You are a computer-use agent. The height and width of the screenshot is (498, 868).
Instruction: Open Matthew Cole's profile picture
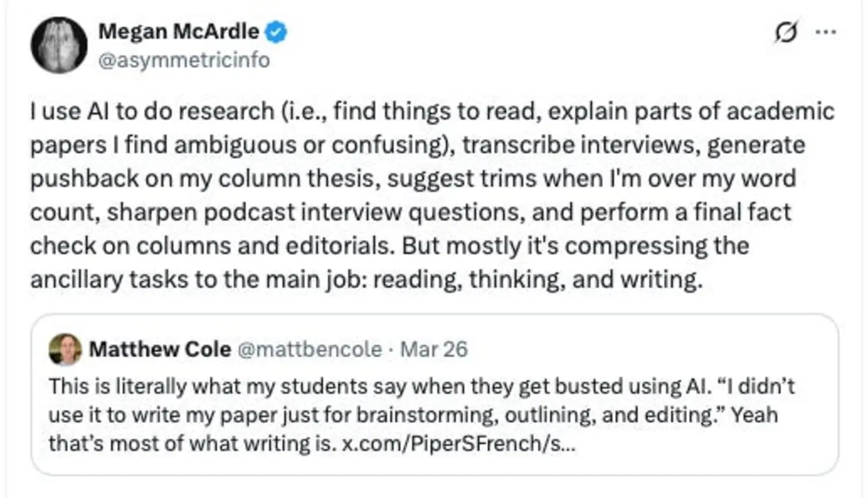pos(65,349)
